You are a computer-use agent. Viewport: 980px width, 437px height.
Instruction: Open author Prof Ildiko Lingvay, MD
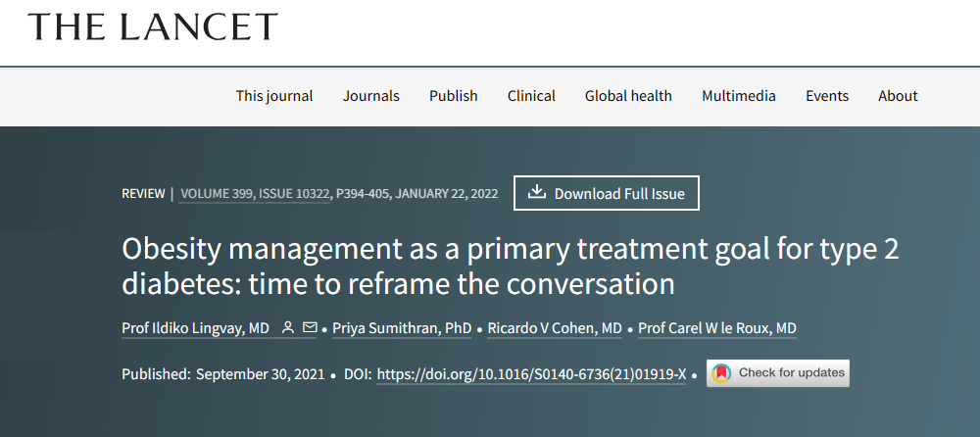point(196,328)
